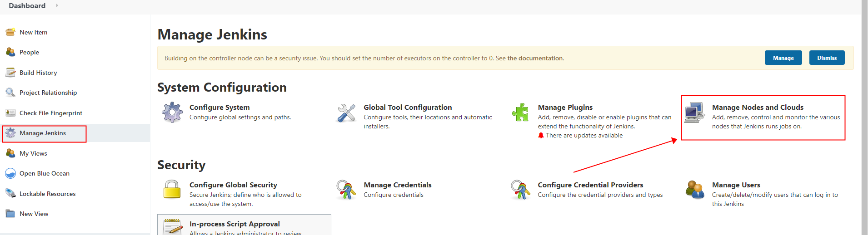The height and width of the screenshot is (235, 868).
Task: Select New Item in the sidebar
Action: pos(34,32)
